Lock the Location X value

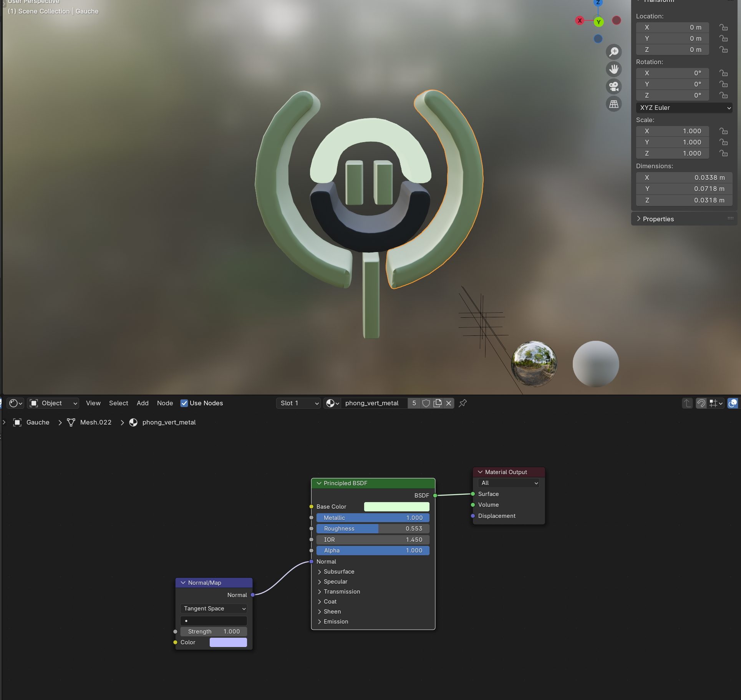point(723,27)
